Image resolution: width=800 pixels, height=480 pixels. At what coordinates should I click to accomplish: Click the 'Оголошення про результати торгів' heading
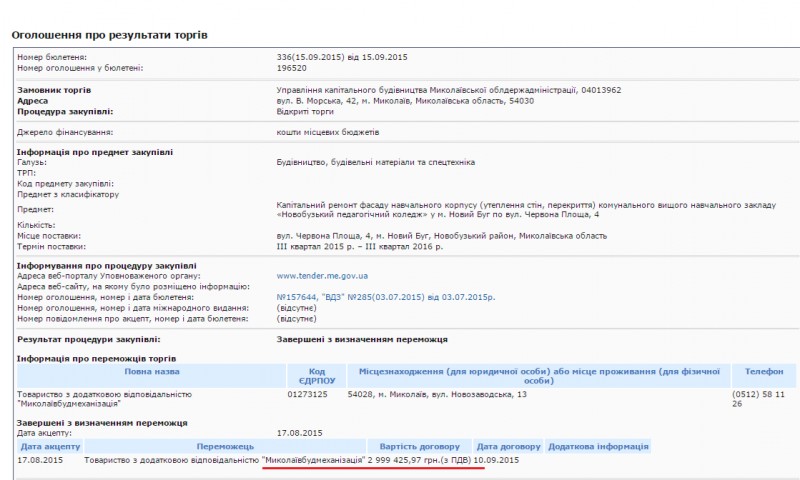click(116, 35)
